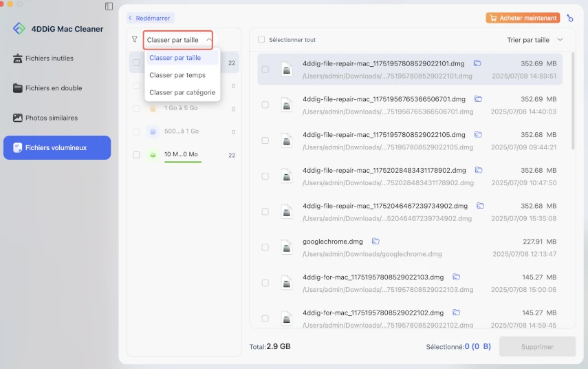The image size is (588, 369).
Task: Choose Classer par temps option
Action: (x=182, y=75)
